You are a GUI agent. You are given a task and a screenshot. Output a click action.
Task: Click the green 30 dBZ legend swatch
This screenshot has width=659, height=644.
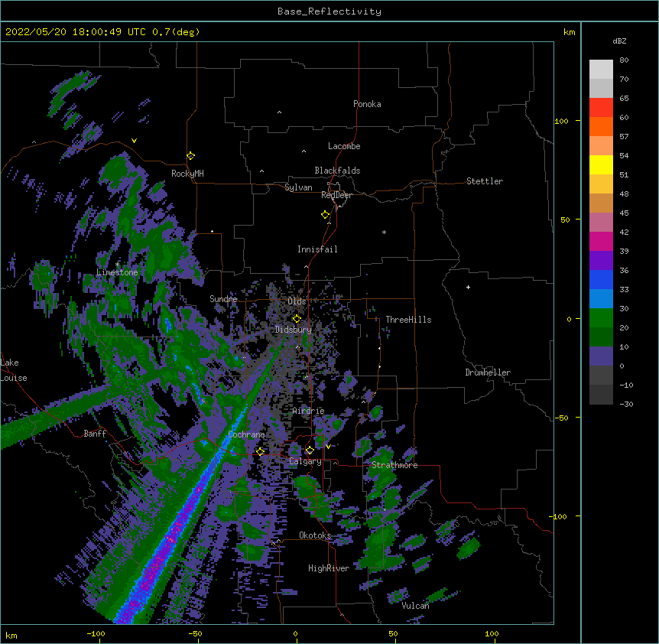pos(601,318)
